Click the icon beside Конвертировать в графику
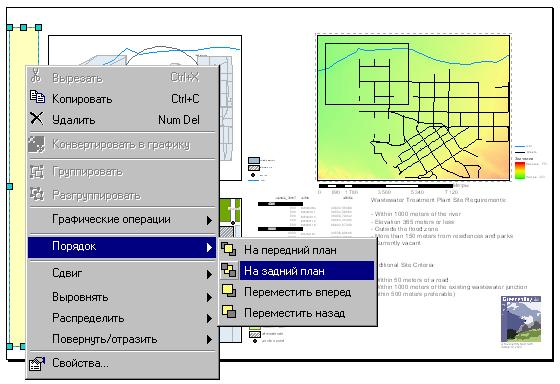 36,144
